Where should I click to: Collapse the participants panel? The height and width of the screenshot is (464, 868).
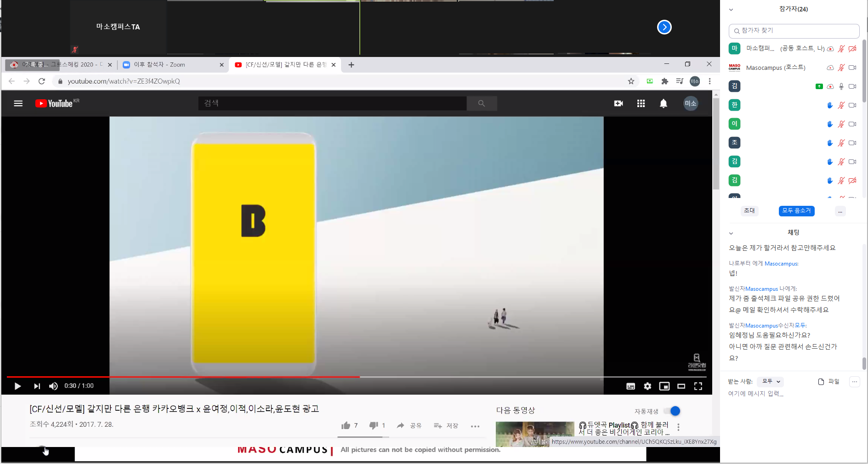(x=731, y=10)
